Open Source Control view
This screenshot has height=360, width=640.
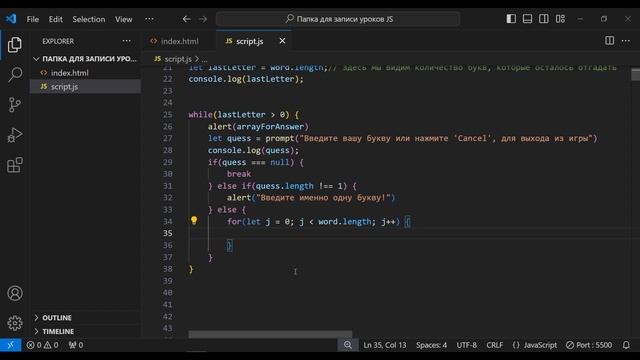[x=15, y=104]
